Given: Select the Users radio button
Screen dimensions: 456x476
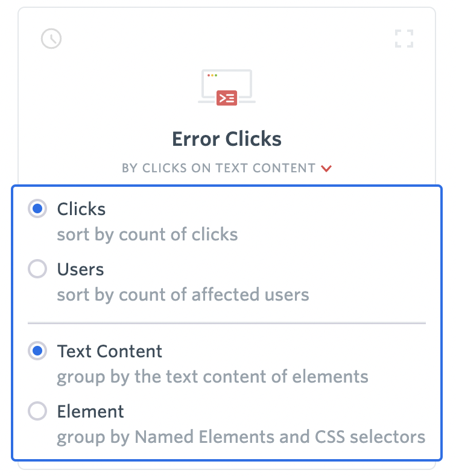Looking at the screenshot, I should pyautogui.click(x=37, y=269).
